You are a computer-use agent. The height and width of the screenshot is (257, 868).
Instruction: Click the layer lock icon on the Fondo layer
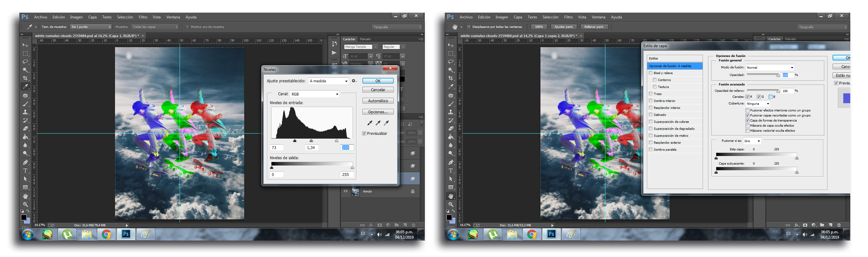pyautogui.click(x=412, y=191)
